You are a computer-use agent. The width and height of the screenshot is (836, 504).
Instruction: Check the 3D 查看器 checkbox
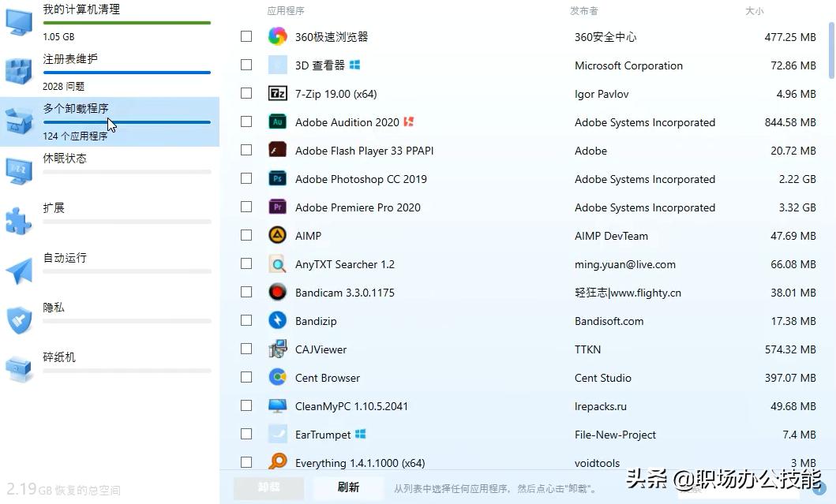246,65
